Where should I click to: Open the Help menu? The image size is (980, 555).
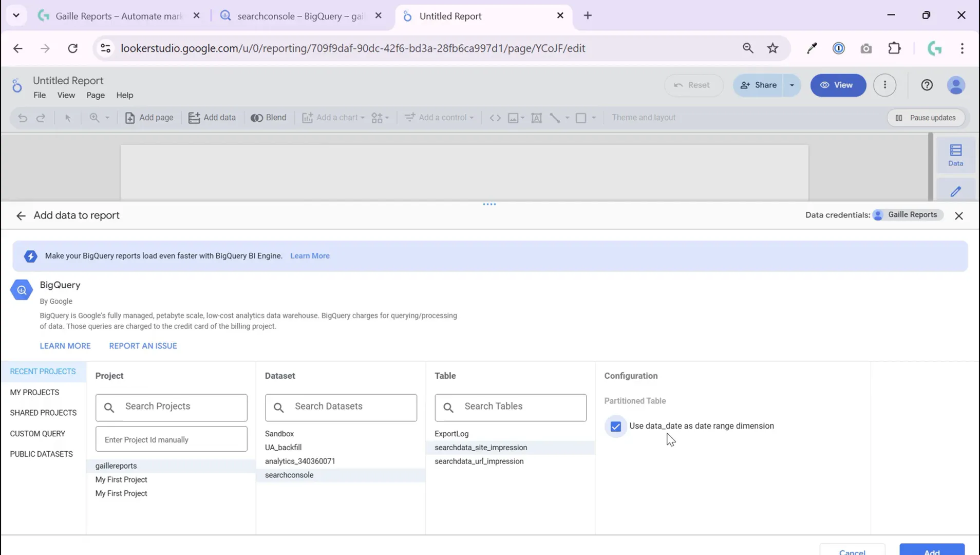click(x=124, y=95)
